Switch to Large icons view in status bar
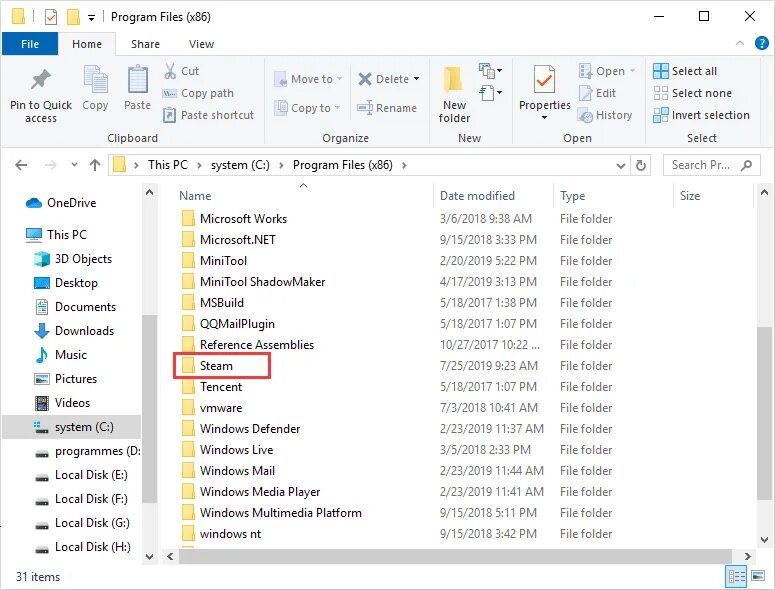The image size is (775, 590). (x=758, y=576)
